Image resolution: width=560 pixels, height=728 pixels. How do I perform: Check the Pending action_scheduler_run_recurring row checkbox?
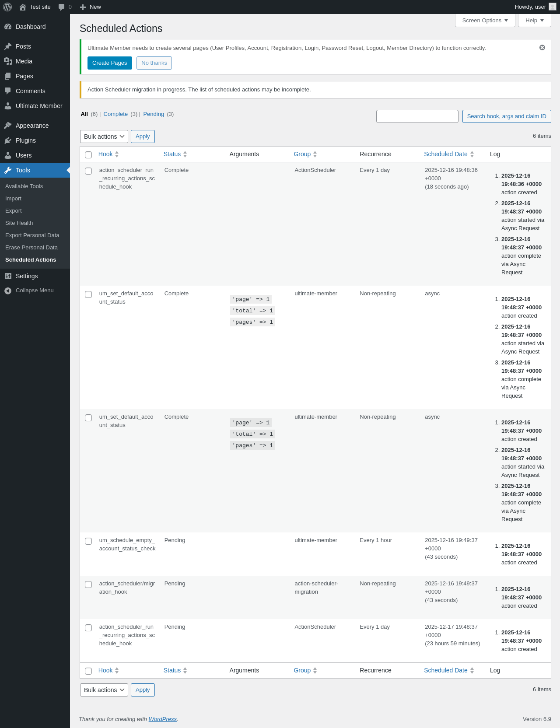tap(88, 628)
